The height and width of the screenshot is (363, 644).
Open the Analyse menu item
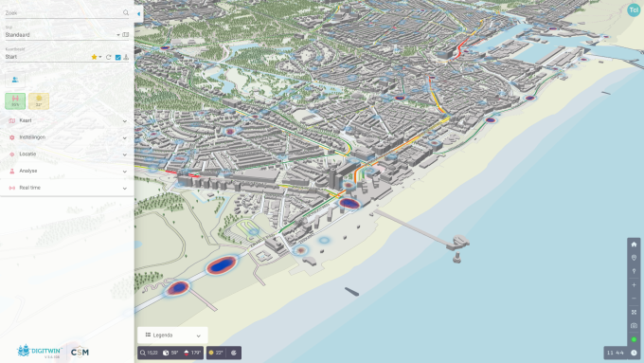point(67,171)
